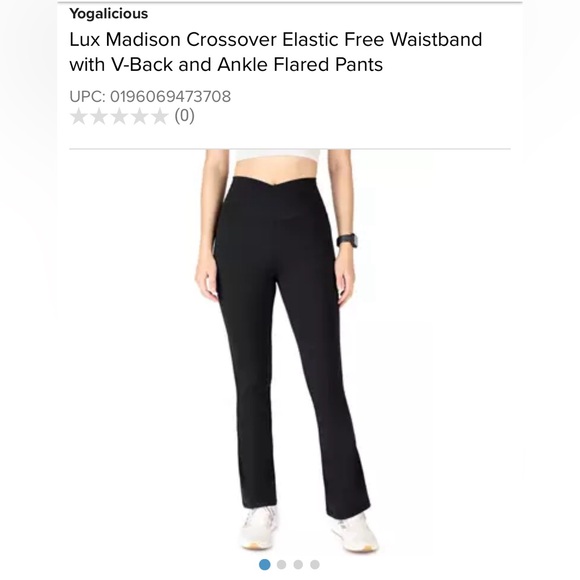Image resolution: width=580 pixels, height=580 pixels.
Task: Click the white sneaker under the left pant leg
Action: (x=260, y=527)
